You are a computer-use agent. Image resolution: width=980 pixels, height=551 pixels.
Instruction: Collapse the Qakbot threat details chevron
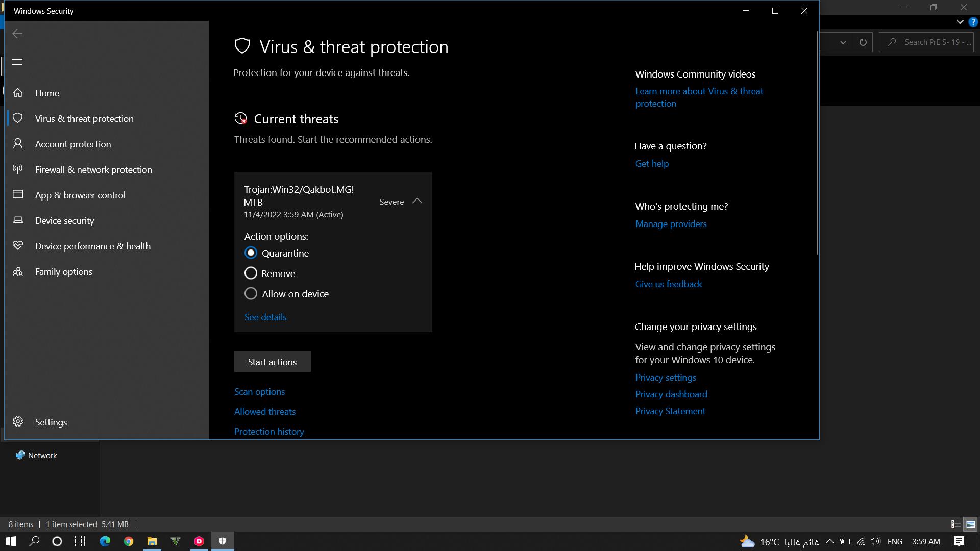pos(417,202)
